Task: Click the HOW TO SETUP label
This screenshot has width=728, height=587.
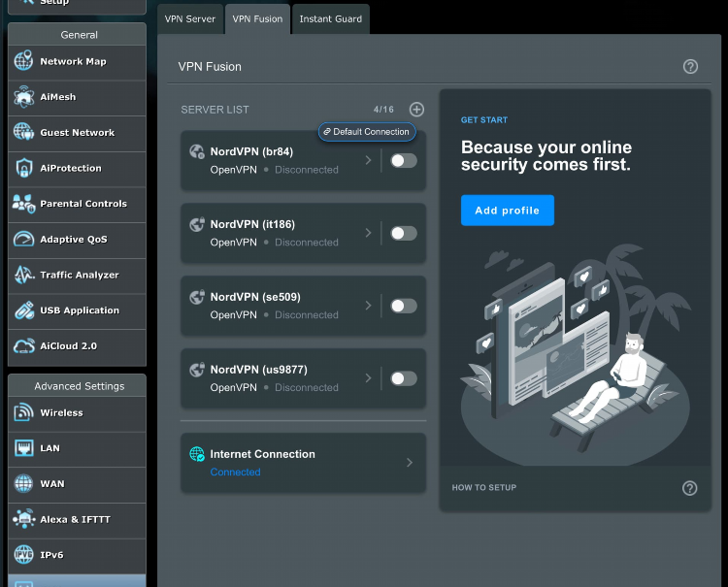Action: pos(483,487)
